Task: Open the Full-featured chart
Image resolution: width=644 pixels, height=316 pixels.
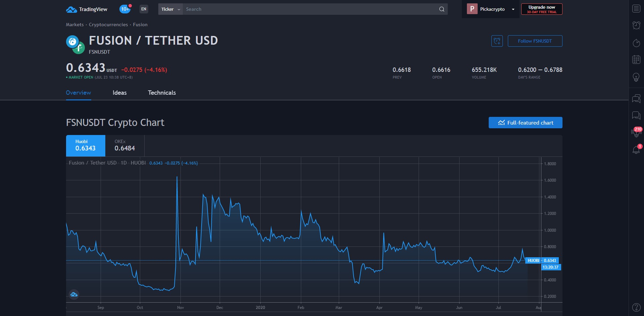Action: [526, 123]
